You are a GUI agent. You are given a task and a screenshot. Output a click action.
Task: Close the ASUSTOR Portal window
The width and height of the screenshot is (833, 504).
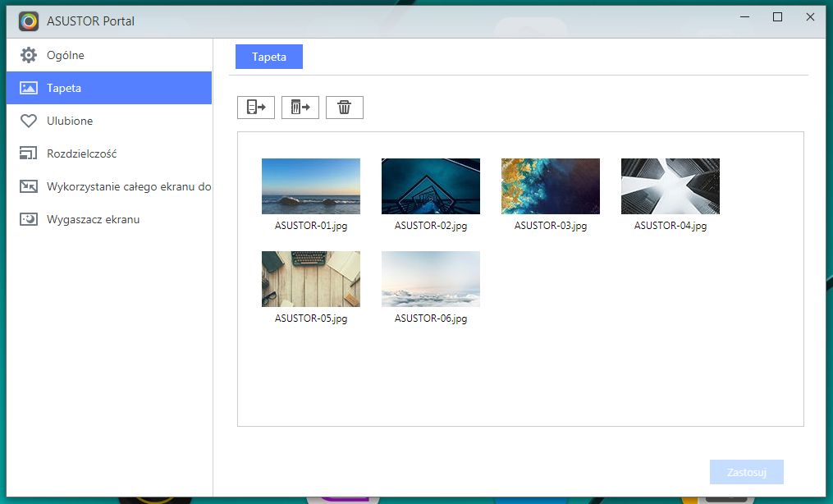tap(810, 17)
